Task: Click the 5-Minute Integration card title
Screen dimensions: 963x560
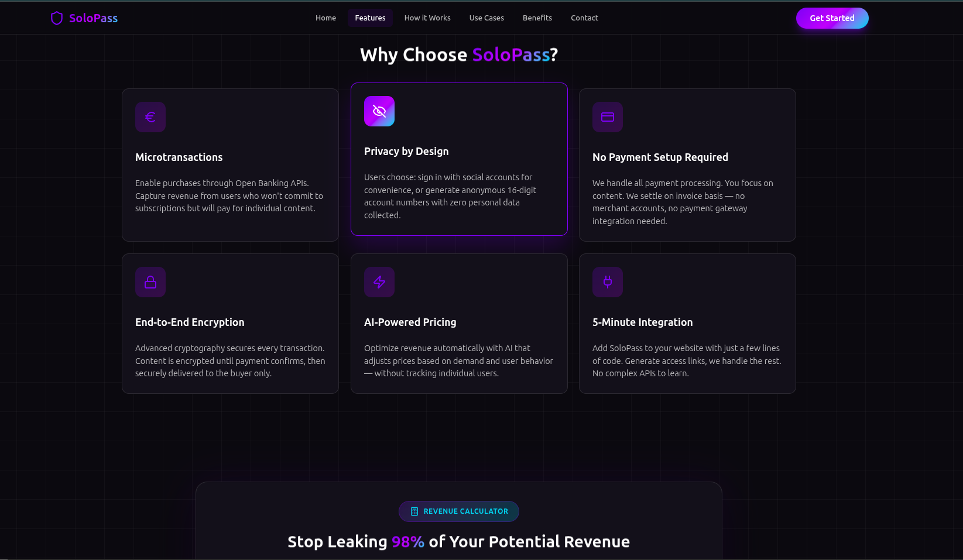Action: pyautogui.click(x=642, y=322)
